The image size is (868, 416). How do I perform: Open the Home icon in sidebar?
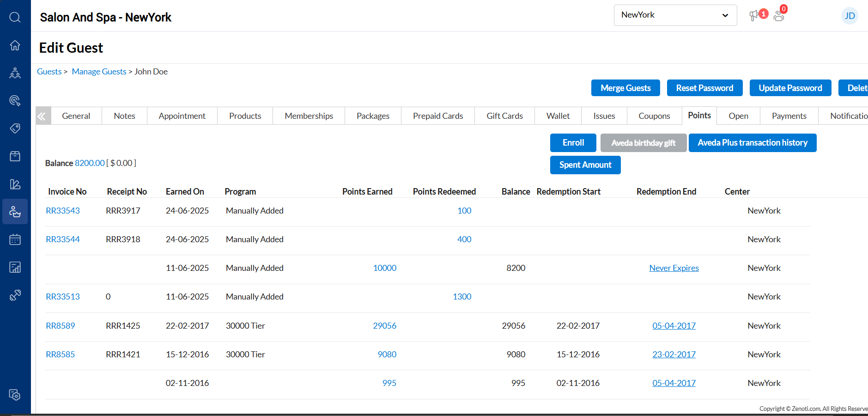click(x=15, y=45)
